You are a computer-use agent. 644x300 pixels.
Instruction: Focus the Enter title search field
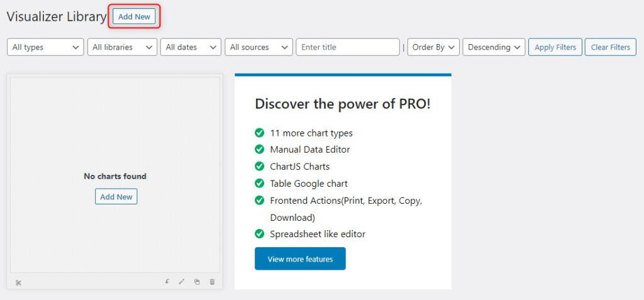click(x=348, y=47)
